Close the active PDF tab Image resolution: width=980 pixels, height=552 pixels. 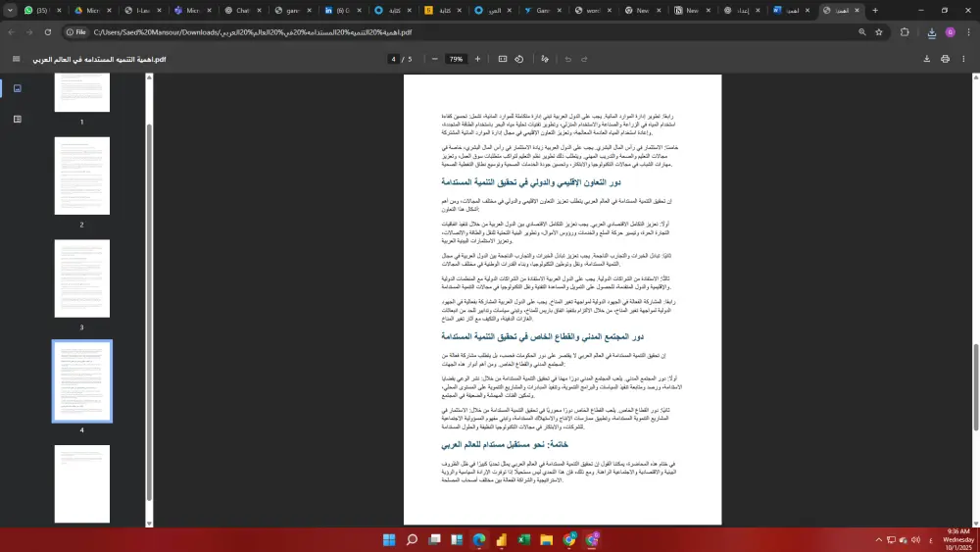pos(857,10)
